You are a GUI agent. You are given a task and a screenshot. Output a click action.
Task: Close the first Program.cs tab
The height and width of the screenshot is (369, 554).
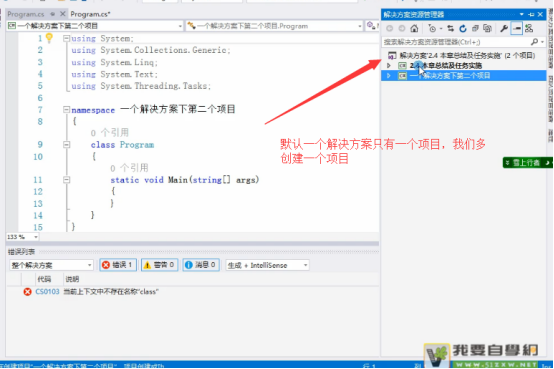point(63,14)
